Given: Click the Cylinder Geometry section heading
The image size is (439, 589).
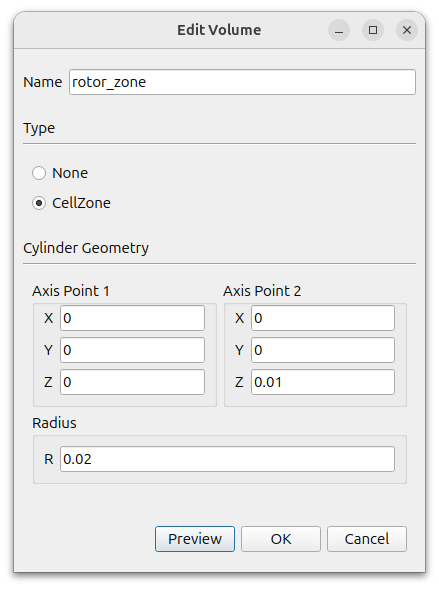Looking at the screenshot, I should [x=86, y=248].
